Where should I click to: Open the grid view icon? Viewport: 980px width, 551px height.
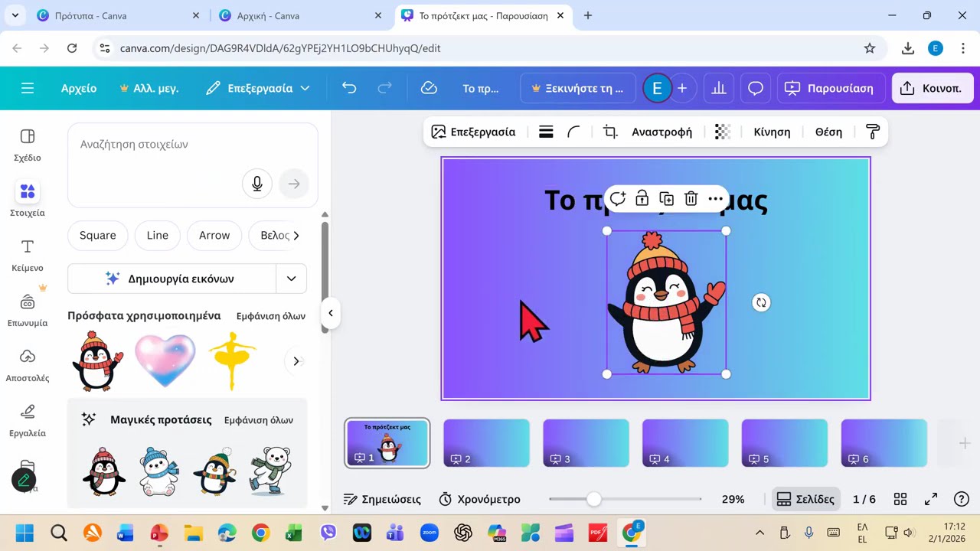pos(900,499)
